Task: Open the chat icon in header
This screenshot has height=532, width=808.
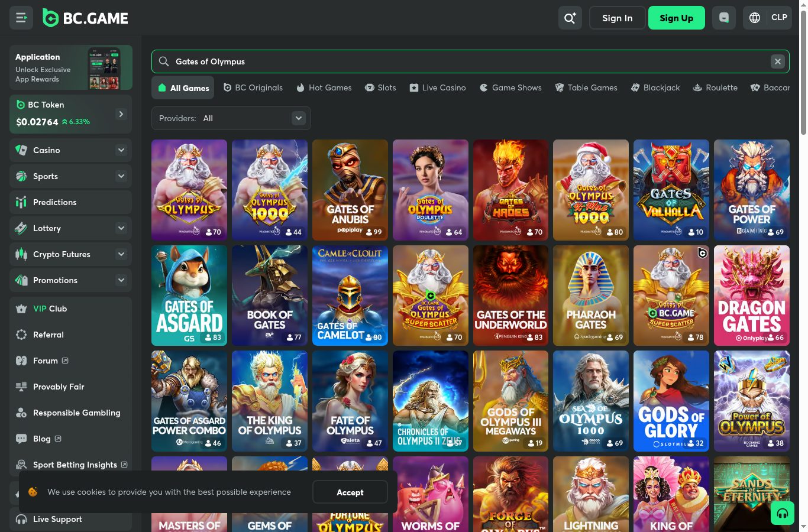Action: click(724, 18)
